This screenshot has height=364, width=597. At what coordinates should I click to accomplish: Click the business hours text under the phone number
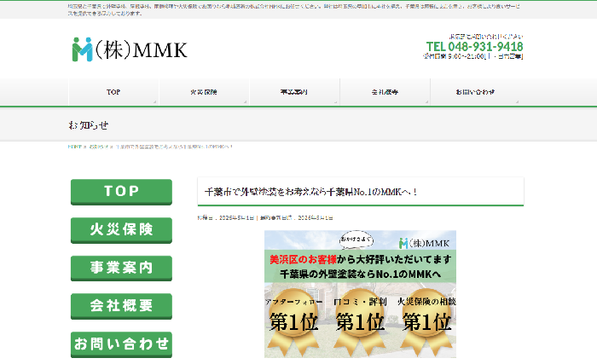click(472, 56)
